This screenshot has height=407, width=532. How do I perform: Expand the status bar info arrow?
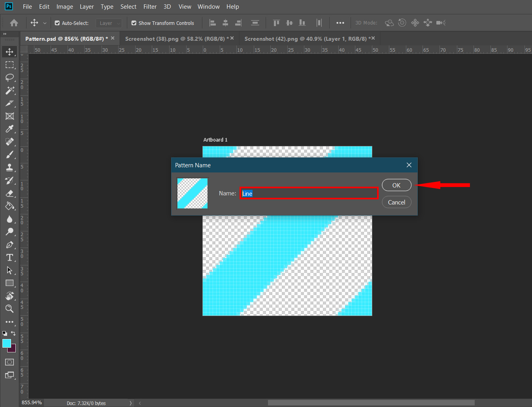tap(130, 403)
